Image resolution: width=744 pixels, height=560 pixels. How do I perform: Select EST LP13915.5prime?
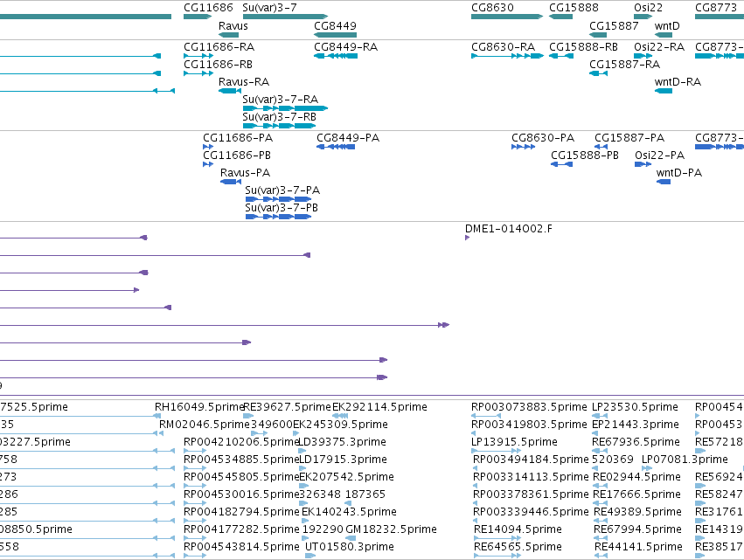pos(514,442)
